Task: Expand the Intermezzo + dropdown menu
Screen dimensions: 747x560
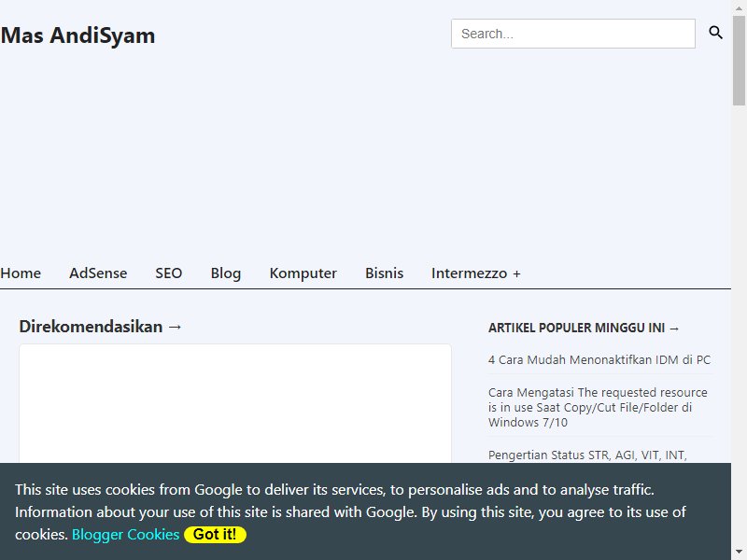Action: (x=476, y=273)
